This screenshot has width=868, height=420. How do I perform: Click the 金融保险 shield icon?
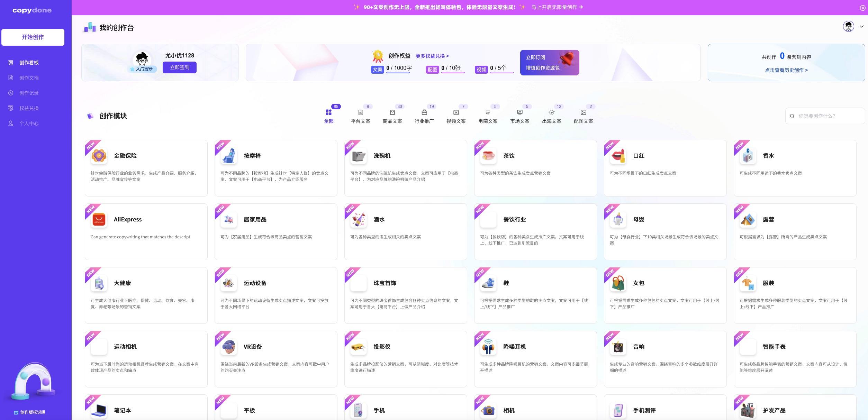coord(99,156)
